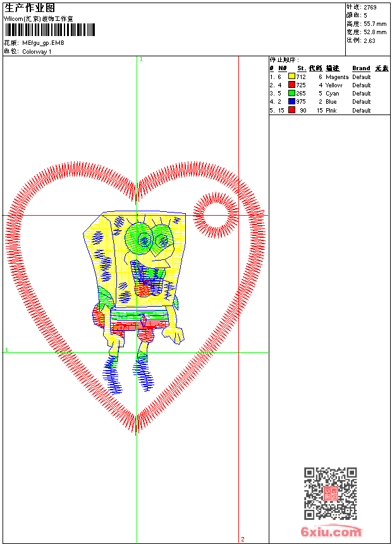The width and height of the screenshot is (392, 544).
Task: Click the St. column header
Action: point(302,68)
